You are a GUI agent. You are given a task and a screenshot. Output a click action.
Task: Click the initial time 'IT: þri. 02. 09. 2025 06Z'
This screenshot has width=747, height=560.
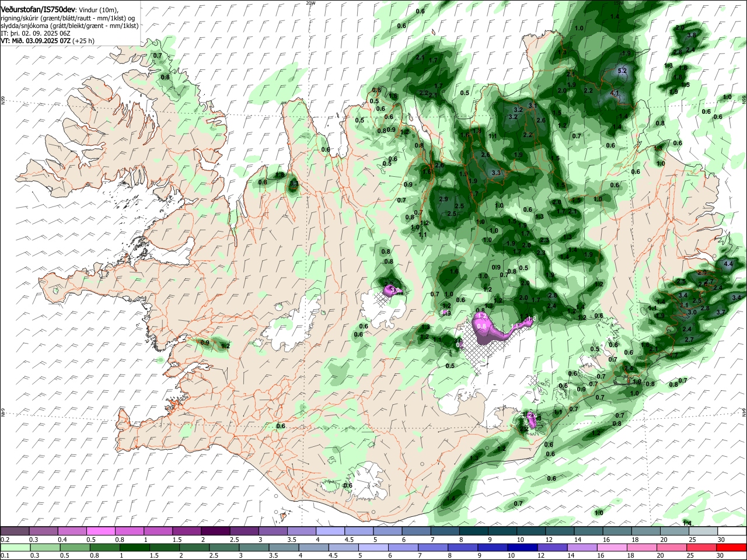click(36, 33)
